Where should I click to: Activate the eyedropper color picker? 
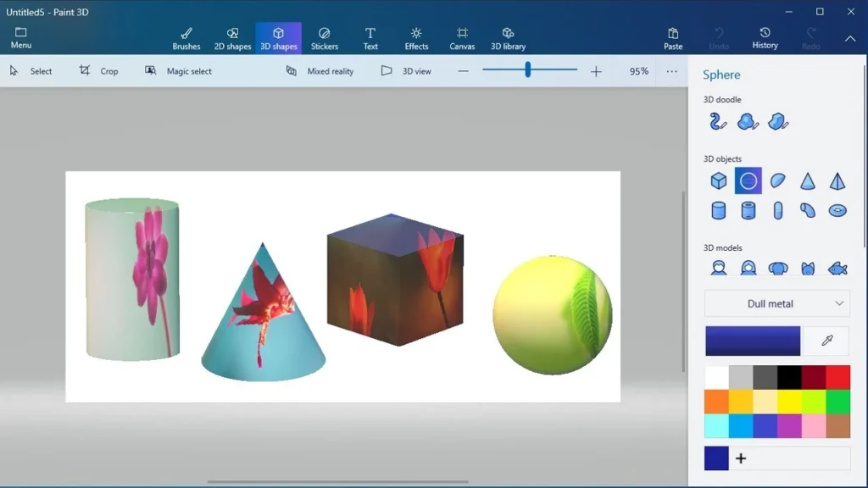click(827, 341)
